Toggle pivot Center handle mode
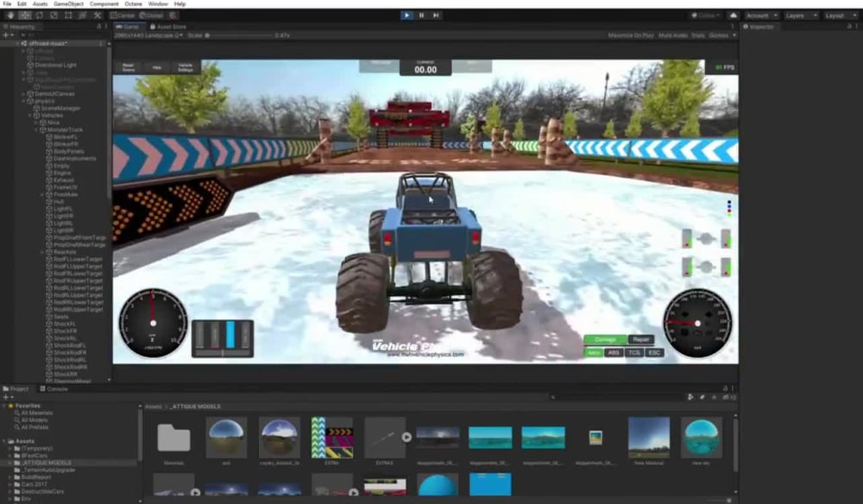 [123, 16]
